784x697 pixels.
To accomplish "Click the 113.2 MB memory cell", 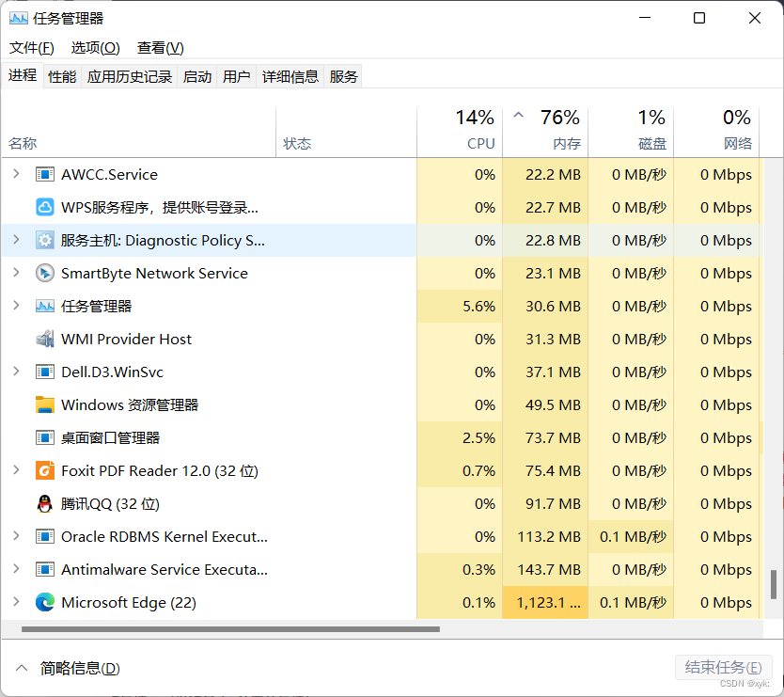I will [545, 536].
